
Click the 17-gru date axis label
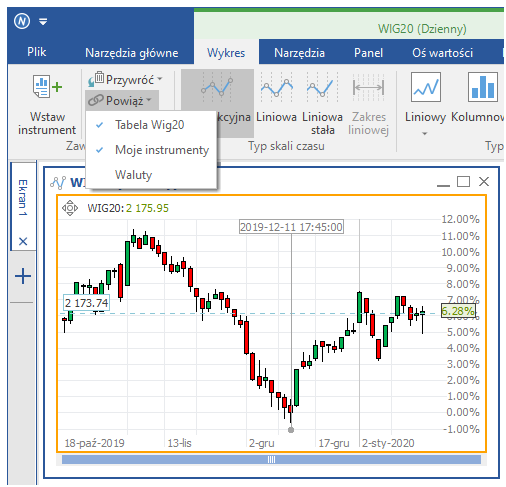pos(334,443)
